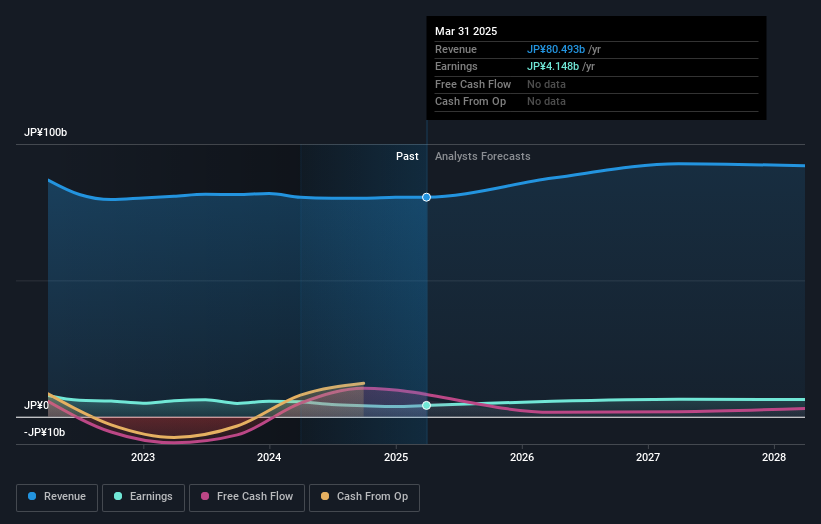Screen dimensions: 821x524
Task: Click the tooltip Revenue row label
Action: pos(456,49)
